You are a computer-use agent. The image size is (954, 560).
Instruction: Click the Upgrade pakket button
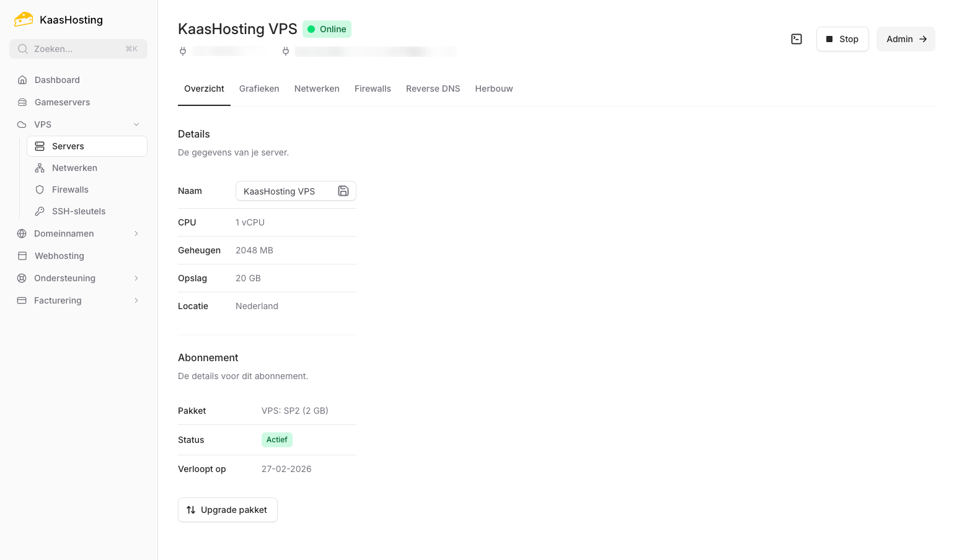[x=227, y=510]
